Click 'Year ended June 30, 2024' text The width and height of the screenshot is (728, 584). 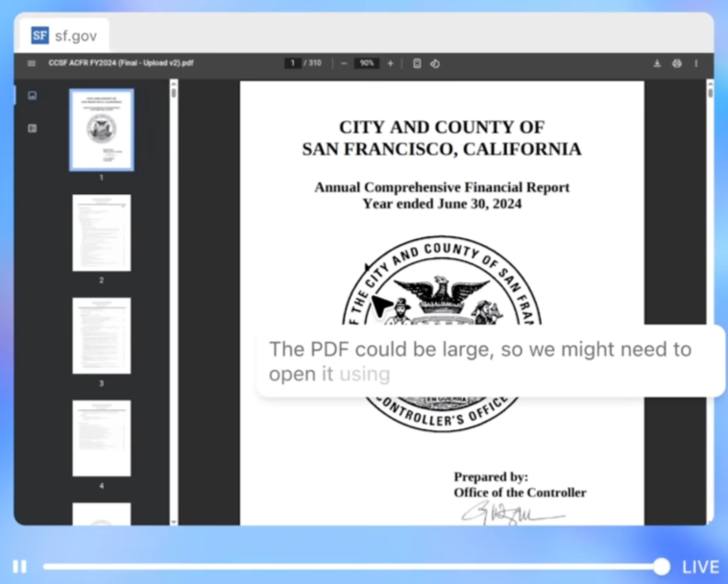click(442, 204)
